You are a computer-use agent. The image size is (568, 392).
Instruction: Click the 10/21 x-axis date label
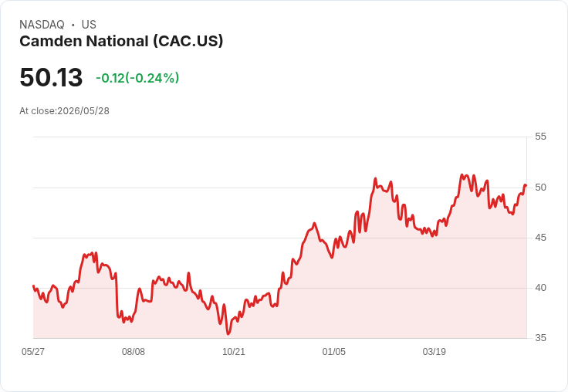pyautogui.click(x=234, y=351)
